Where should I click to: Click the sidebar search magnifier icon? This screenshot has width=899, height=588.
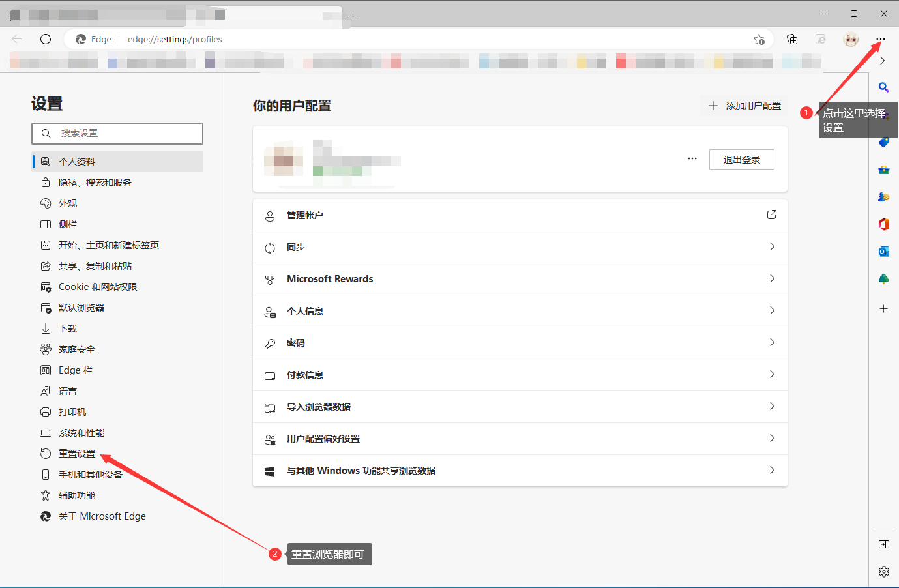[884, 87]
